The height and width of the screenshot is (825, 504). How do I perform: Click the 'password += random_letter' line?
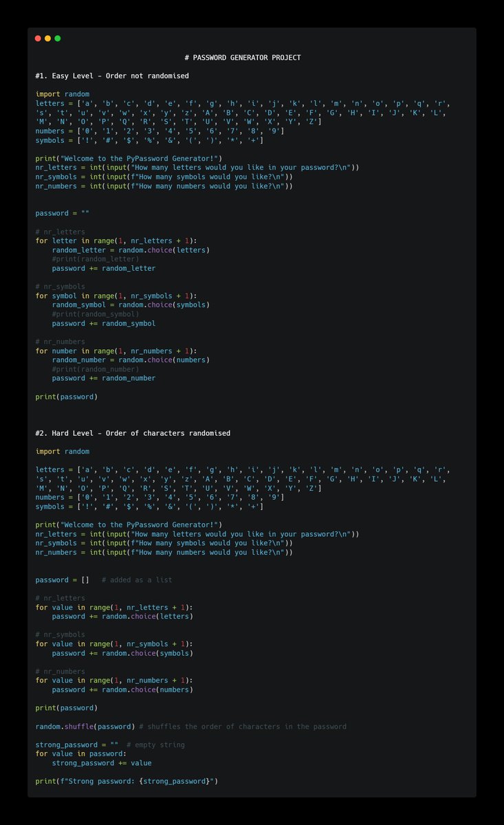(x=104, y=268)
